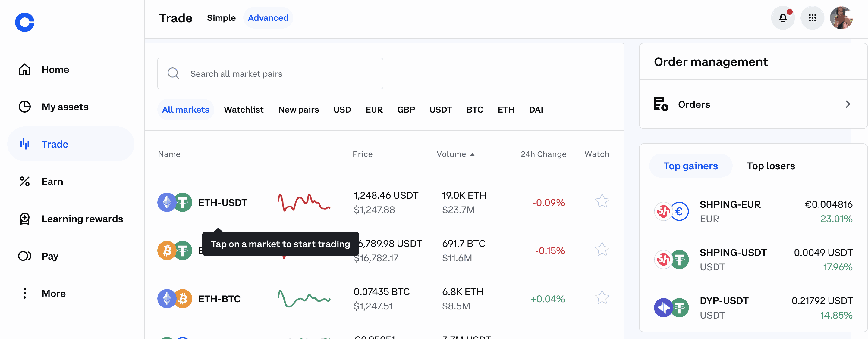The image size is (868, 339).
Task: Open the apps grid menu
Action: pyautogui.click(x=813, y=18)
